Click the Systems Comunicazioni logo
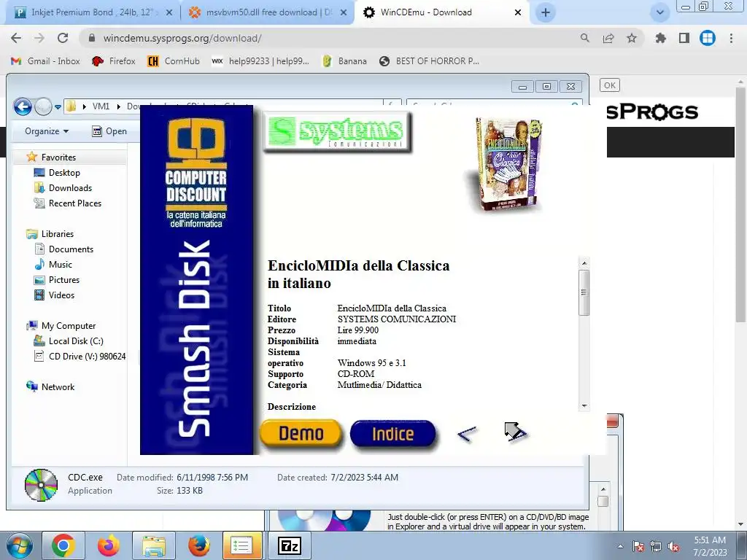The height and width of the screenshot is (560, 747). pyautogui.click(x=336, y=131)
